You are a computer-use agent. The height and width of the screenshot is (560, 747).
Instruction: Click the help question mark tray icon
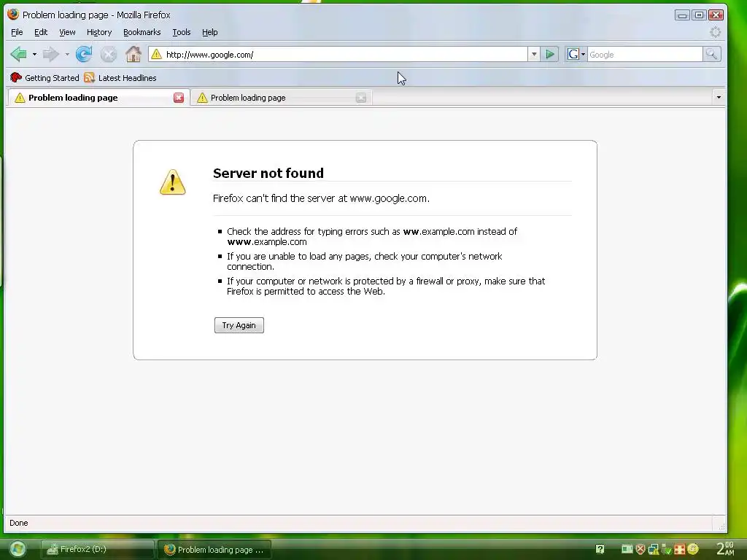coord(600,549)
